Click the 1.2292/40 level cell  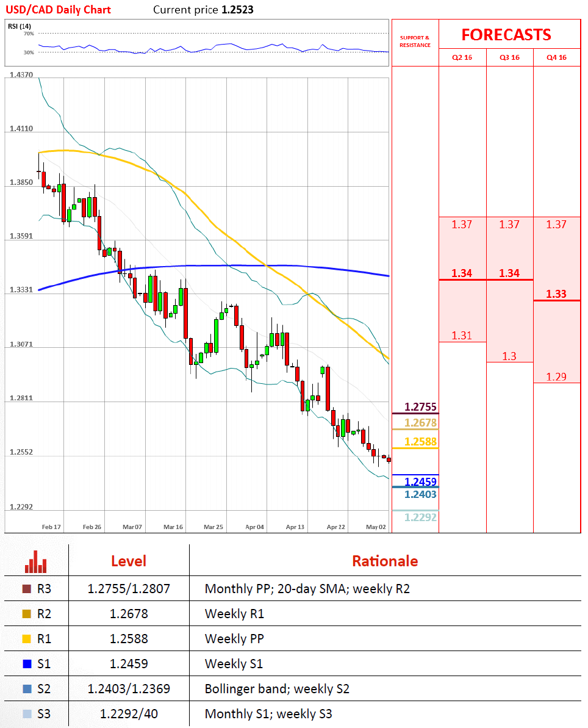(129, 714)
